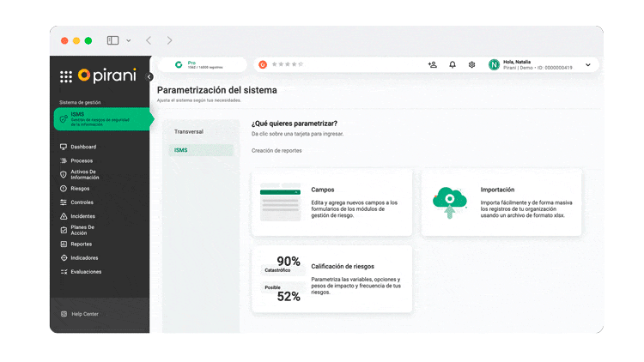The height and width of the screenshot is (362, 644).
Task: Collapse the sidebar using the arrow toggle
Action: pyautogui.click(x=149, y=76)
